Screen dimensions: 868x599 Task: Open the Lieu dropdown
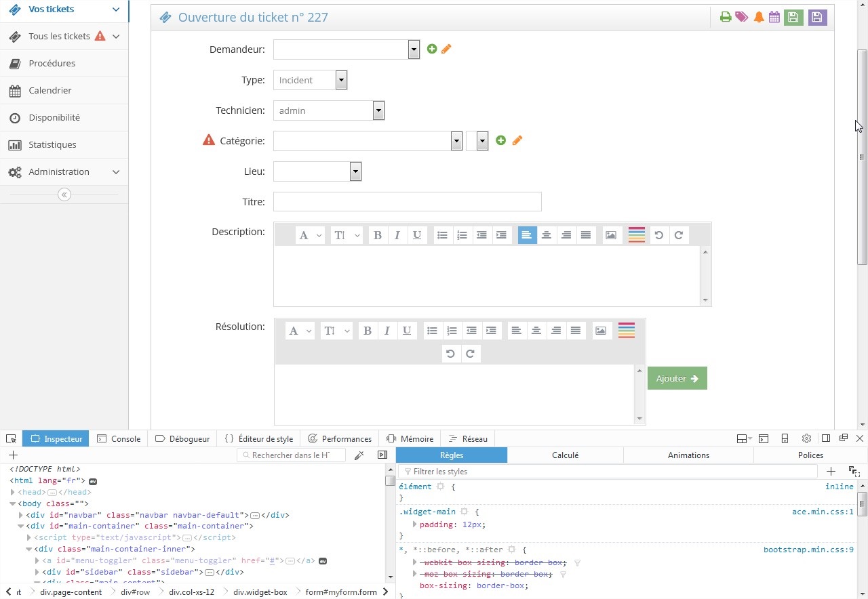(317, 171)
